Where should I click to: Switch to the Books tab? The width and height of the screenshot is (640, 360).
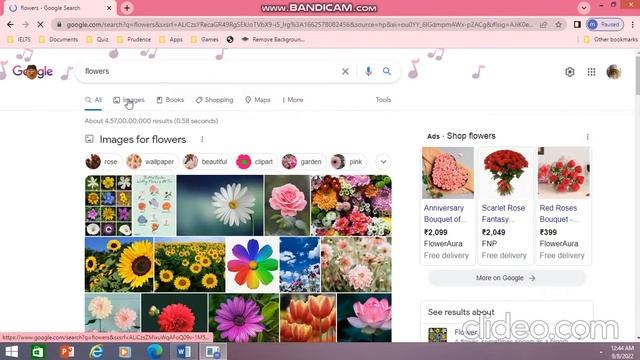170,100
